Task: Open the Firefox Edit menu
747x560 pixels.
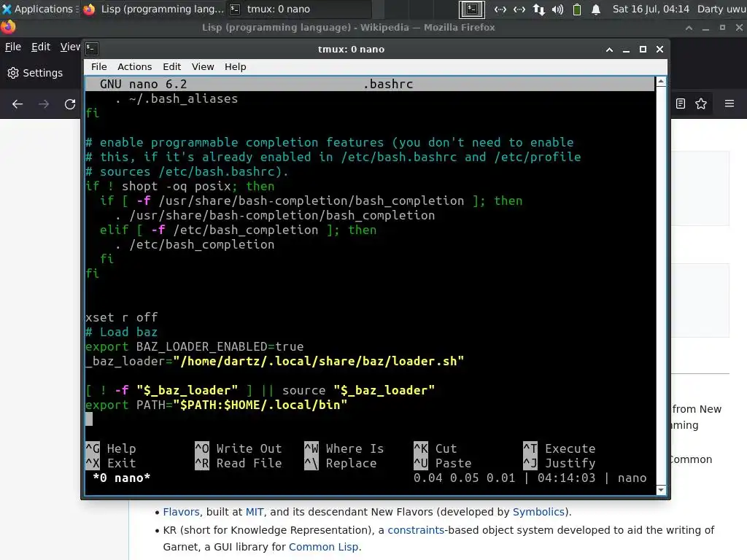Action: 41,47
